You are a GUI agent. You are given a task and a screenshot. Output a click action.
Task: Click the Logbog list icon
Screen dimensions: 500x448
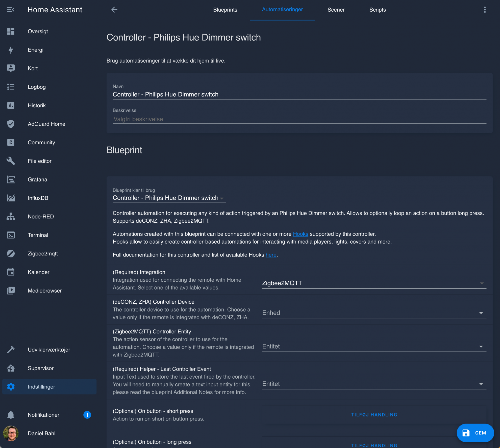click(x=11, y=87)
